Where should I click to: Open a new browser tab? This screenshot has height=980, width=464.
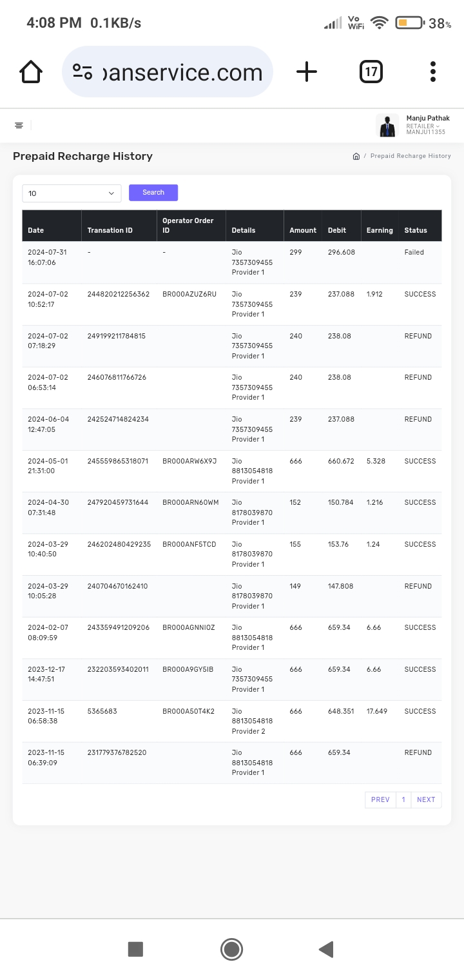(307, 72)
